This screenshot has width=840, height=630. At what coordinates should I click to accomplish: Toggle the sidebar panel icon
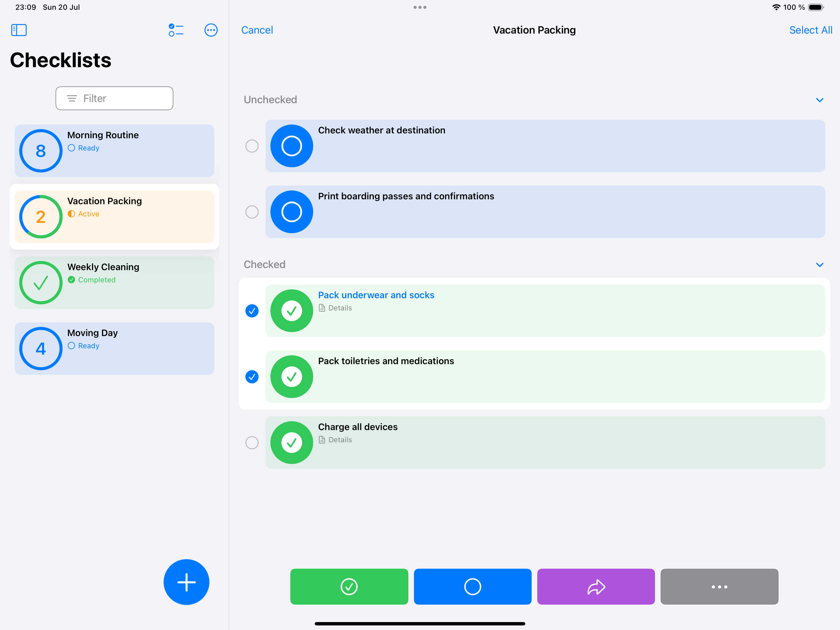(x=19, y=30)
